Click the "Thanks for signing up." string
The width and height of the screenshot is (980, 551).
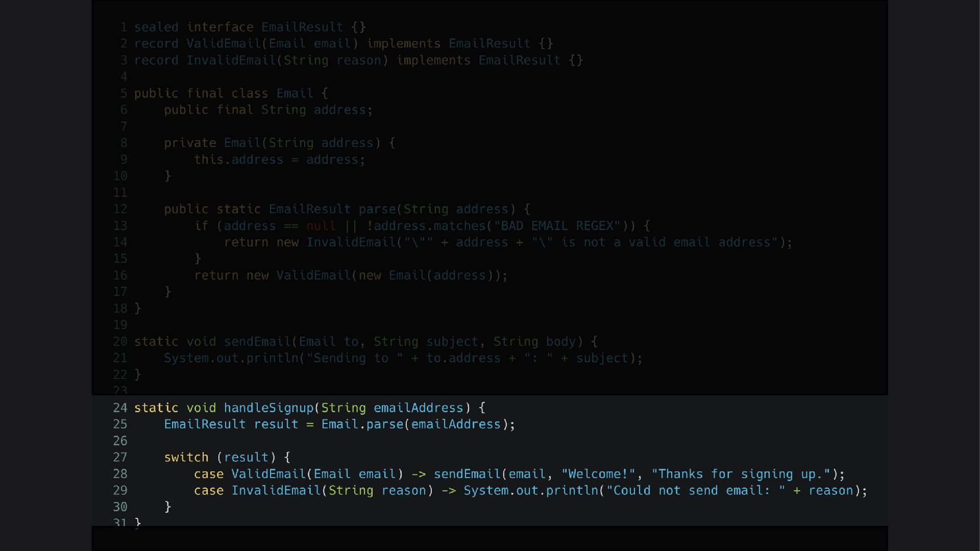tap(741, 474)
